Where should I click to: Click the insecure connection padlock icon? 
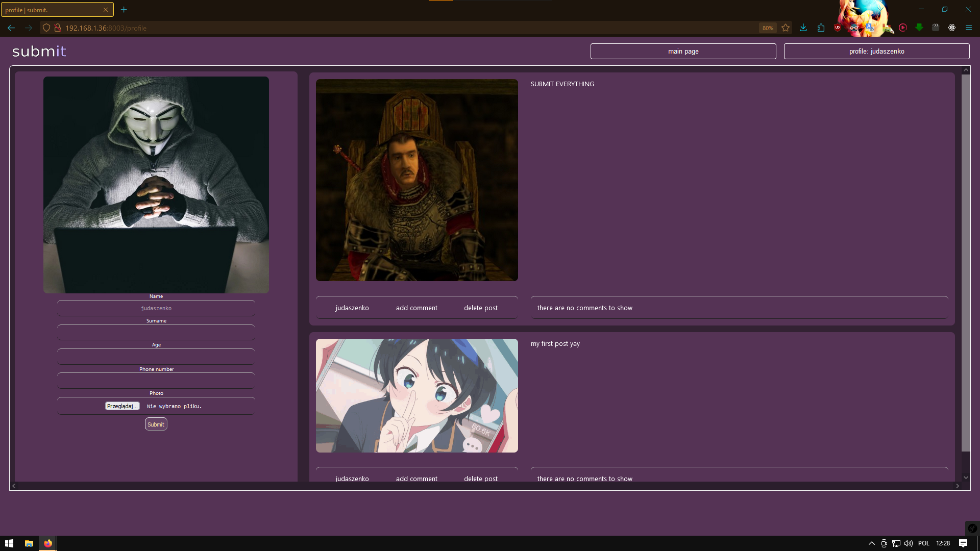coord(57,28)
